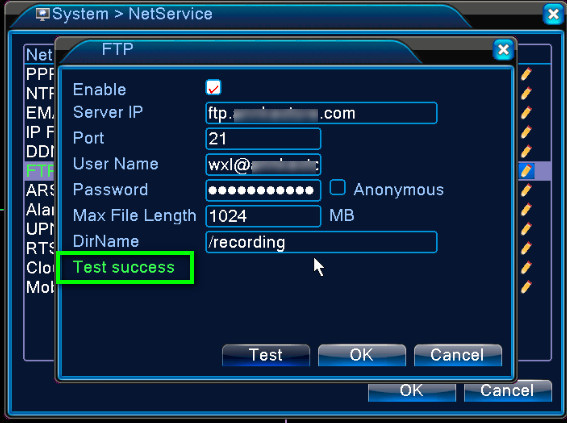Toggle the FTP Enable checkbox
The height and width of the screenshot is (423, 567).
coord(213,87)
